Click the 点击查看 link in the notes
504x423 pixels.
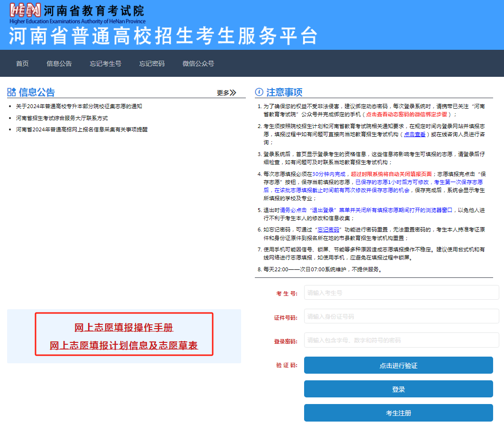(x=414, y=135)
